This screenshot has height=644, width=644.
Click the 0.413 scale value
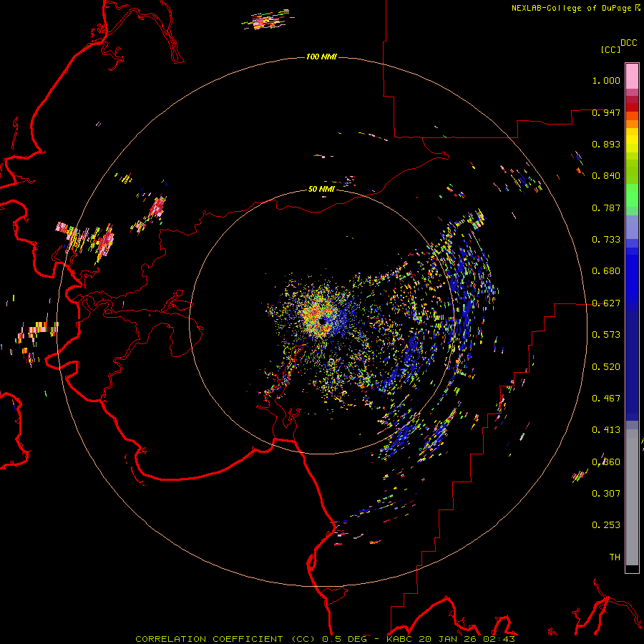point(606,430)
